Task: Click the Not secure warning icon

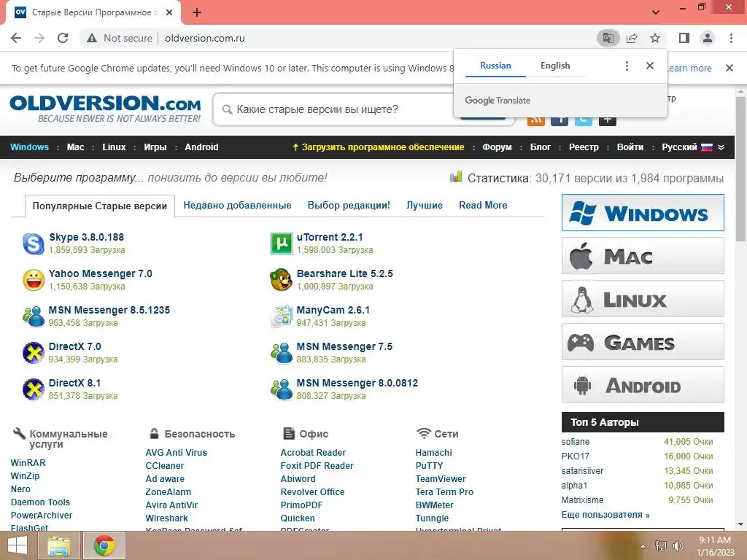Action: point(92,38)
